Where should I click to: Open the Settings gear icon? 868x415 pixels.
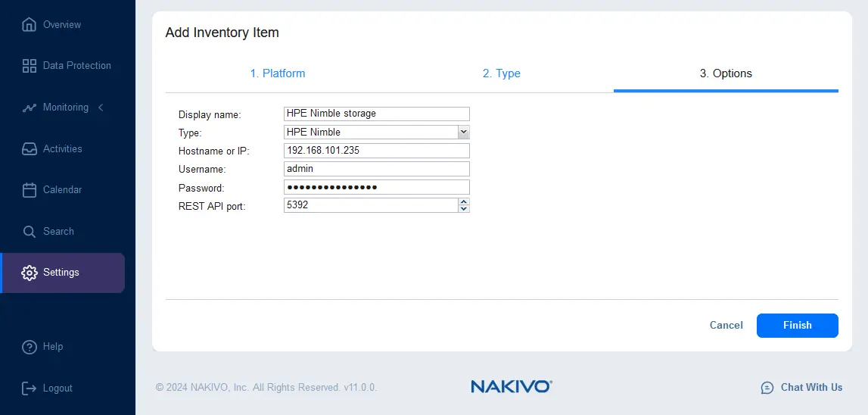(x=30, y=273)
